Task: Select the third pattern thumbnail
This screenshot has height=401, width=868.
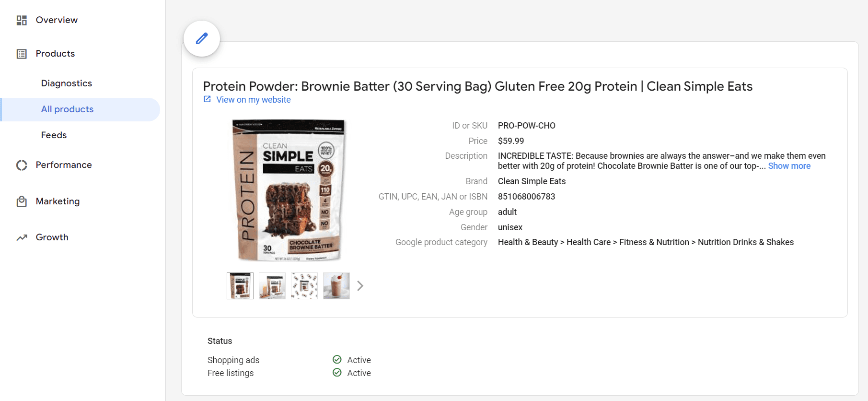Action: tap(304, 286)
